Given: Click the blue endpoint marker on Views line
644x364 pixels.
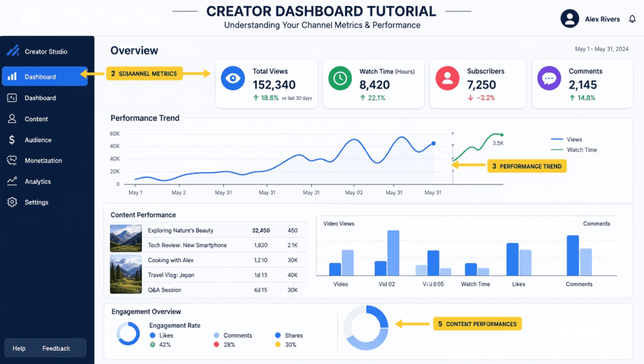Looking at the screenshot, I should 433,144.
